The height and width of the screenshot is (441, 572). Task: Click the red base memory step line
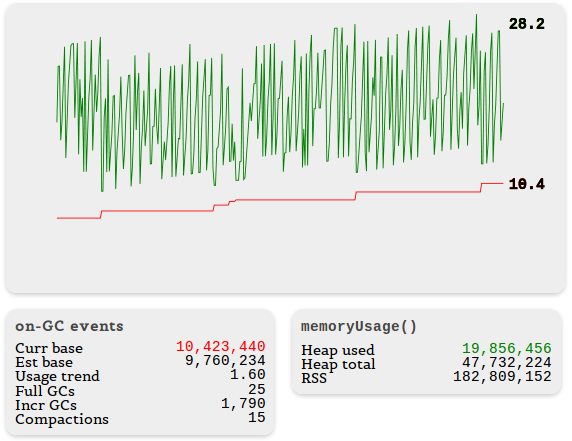[292, 200]
